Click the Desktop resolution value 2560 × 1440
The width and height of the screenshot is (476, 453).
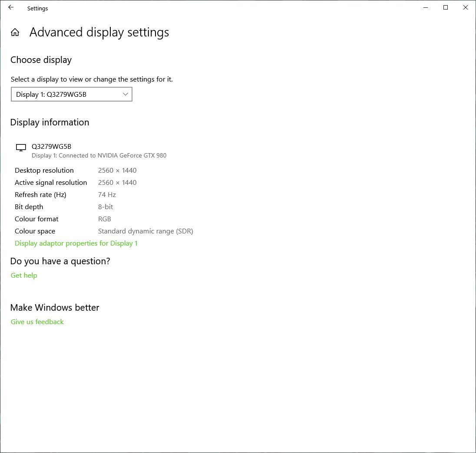click(x=117, y=171)
